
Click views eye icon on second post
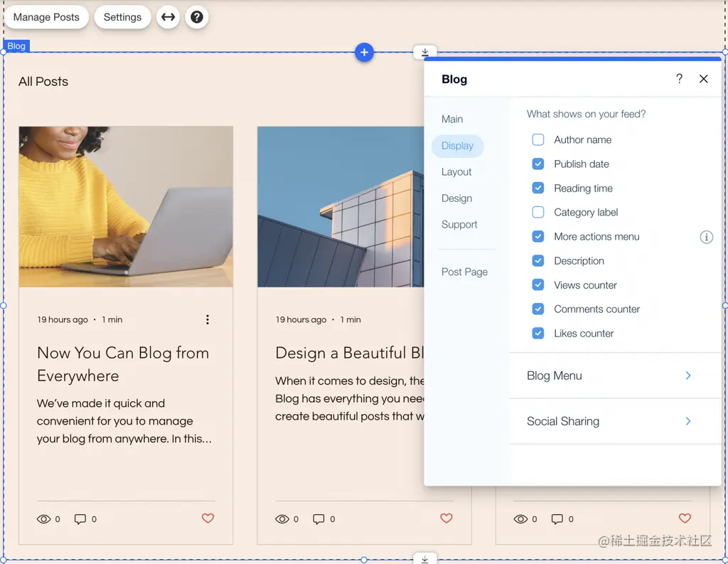point(282,519)
